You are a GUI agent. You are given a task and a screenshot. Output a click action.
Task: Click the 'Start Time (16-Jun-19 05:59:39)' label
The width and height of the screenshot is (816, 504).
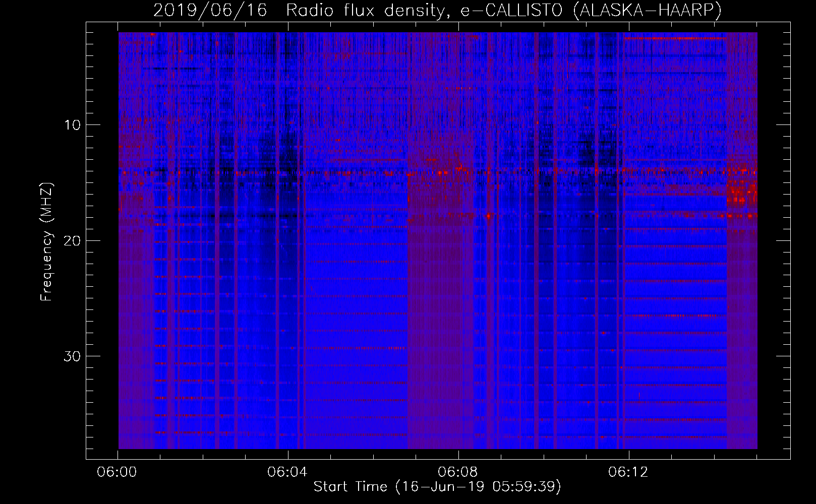pos(437,486)
